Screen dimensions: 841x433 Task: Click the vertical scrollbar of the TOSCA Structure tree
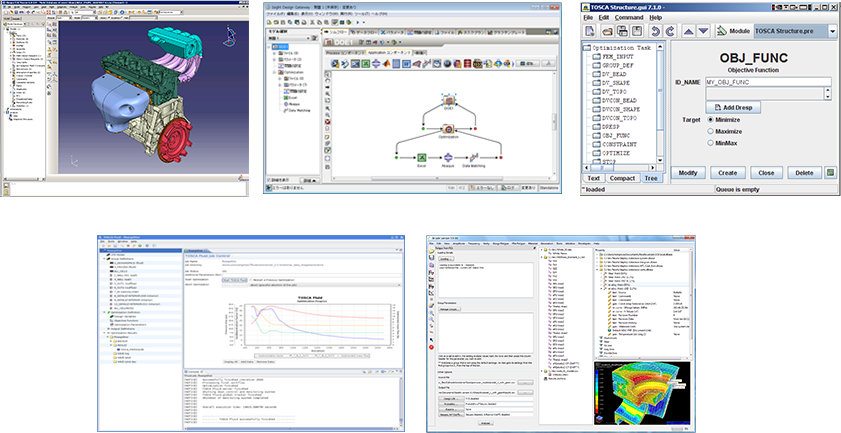pos(660,104)
